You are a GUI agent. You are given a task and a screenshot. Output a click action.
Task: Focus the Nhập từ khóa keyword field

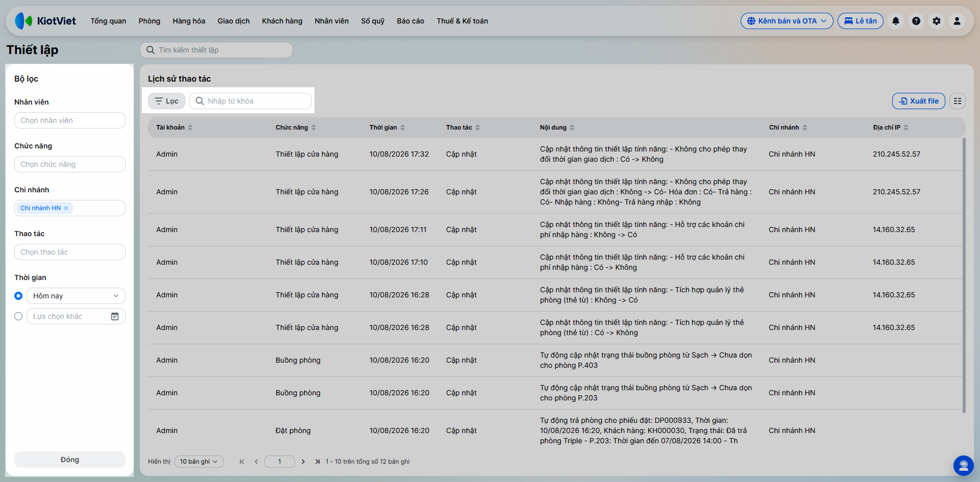(251, 101)
